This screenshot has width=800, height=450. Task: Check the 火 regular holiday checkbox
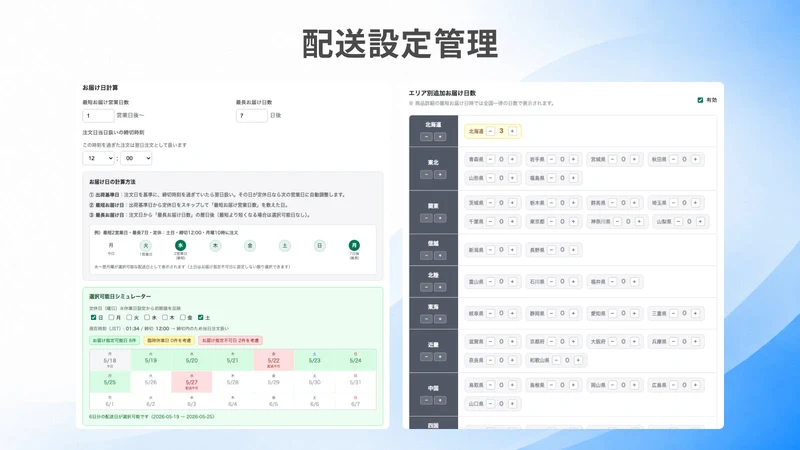(129, 317)
